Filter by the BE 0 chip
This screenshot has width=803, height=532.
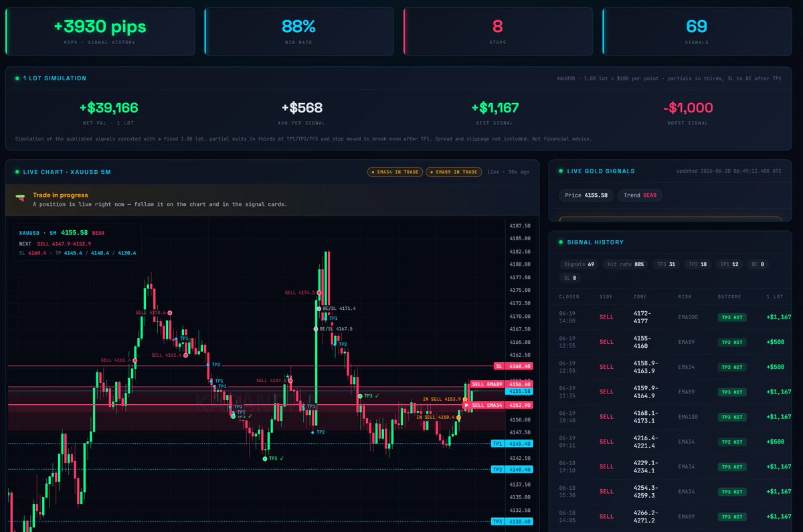[757, 264]
